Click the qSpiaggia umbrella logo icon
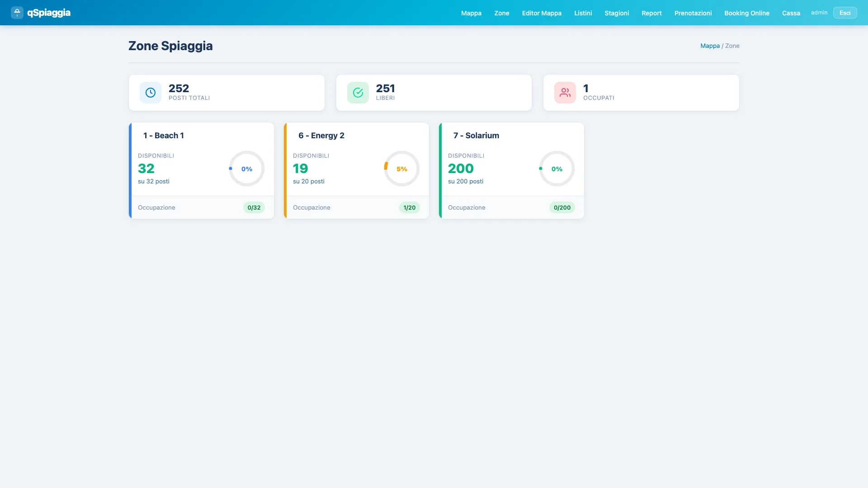Viewport: 868px width, 488px height. click(17, 13)
